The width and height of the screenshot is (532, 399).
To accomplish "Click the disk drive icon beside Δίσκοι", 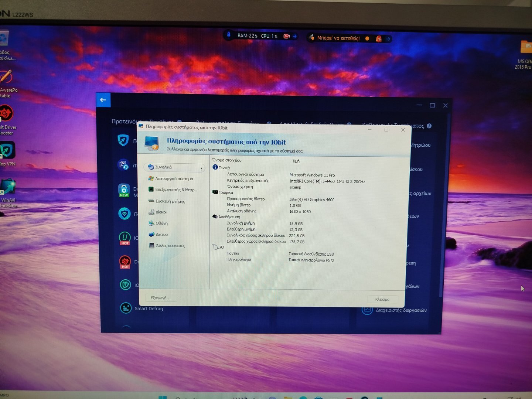I will (x=151, y=212).
